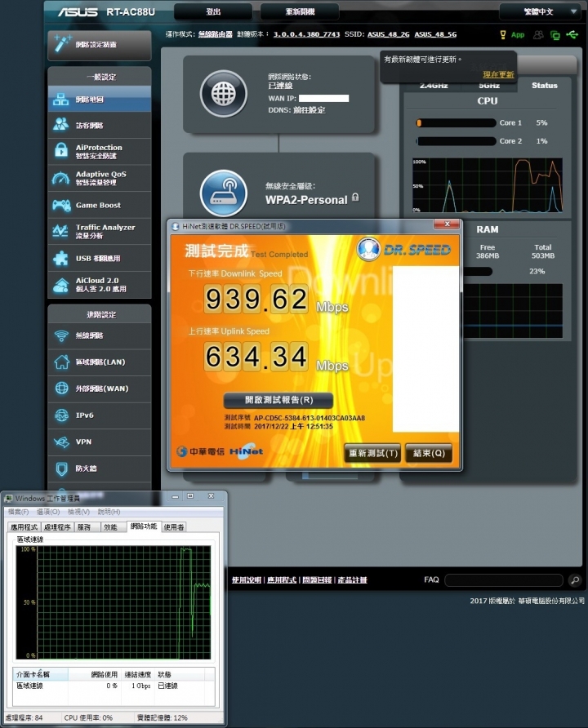Open the language dropdown in the header
Viewport: 588px width, 728px height.
coord(539,11)
